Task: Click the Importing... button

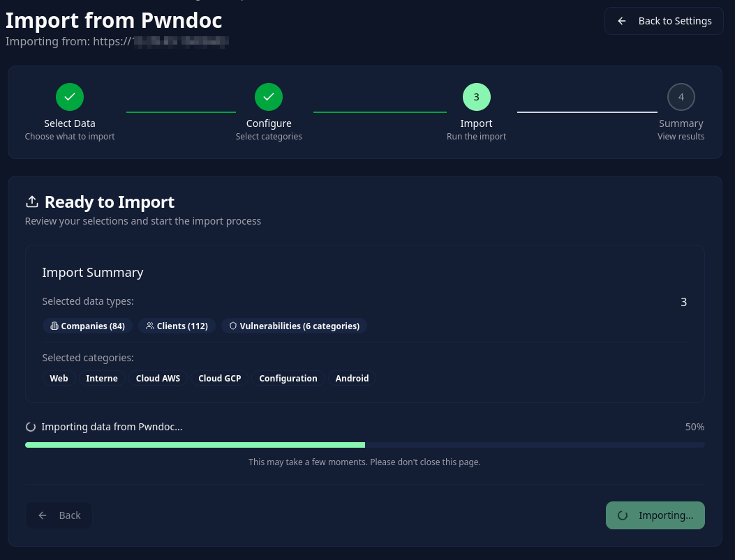Action: click(655, 515)
